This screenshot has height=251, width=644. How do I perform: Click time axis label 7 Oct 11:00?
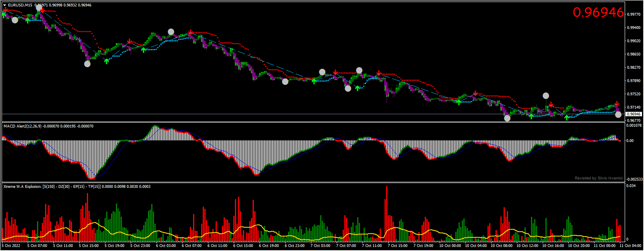tap(372, 245)
